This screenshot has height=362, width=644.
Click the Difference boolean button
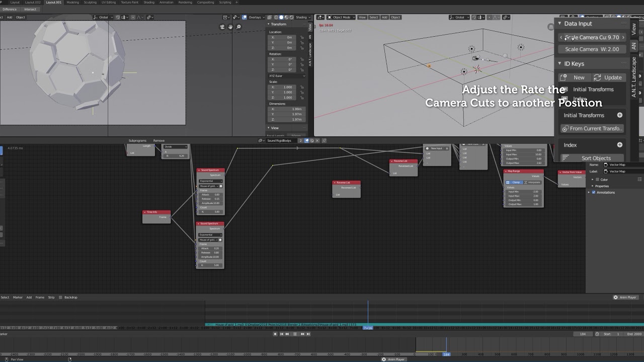tap(10, 9)
